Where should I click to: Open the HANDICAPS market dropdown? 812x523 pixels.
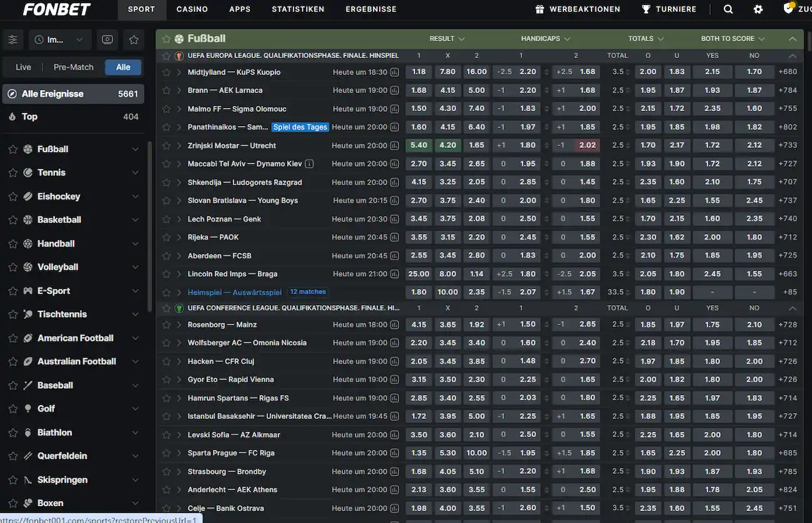pos(546,39)
